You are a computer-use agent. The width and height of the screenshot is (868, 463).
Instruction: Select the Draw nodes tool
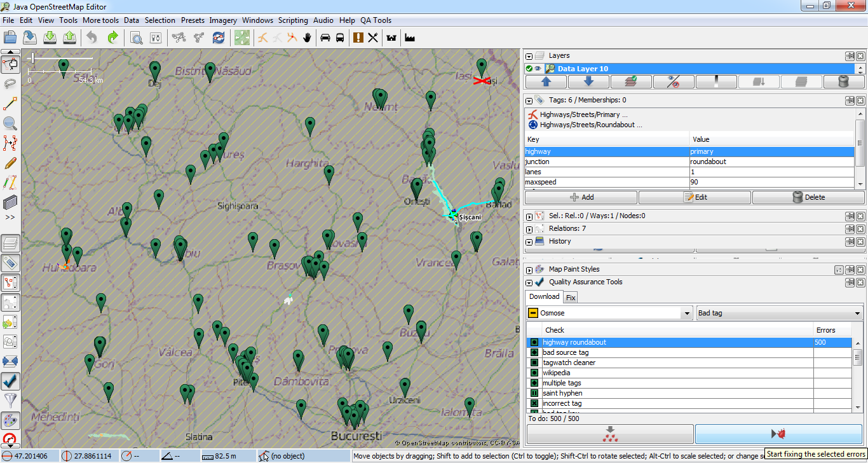[x=10, y=104]
